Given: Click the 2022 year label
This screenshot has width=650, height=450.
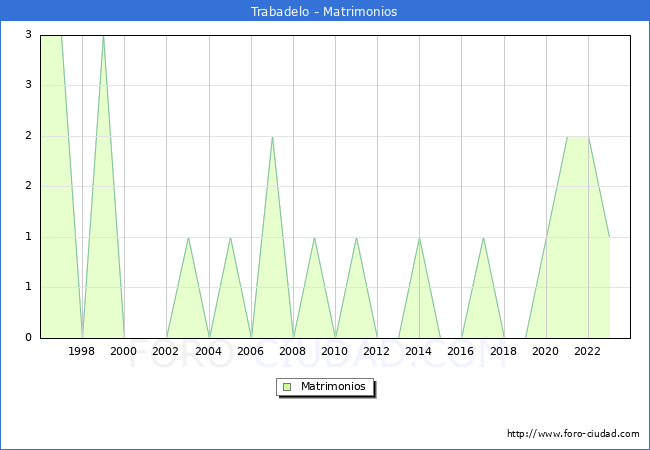Looking at the screenshot, I should (588, 351).
